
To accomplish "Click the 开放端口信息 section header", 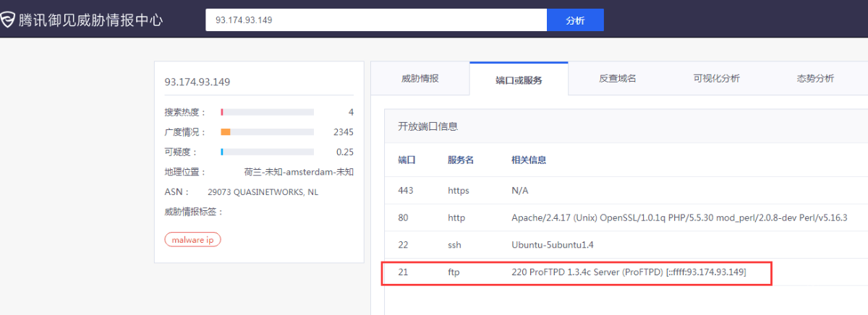I will (428, 126).
